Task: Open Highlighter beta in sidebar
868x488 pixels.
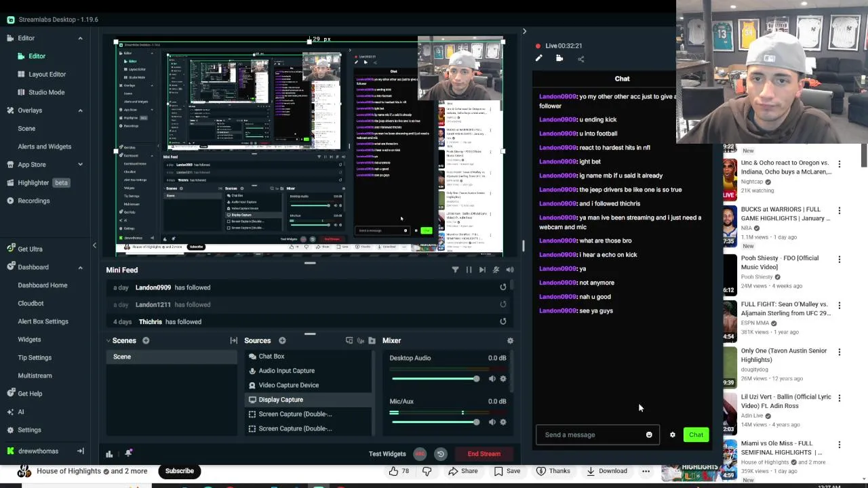Action: tap(38, 183)
